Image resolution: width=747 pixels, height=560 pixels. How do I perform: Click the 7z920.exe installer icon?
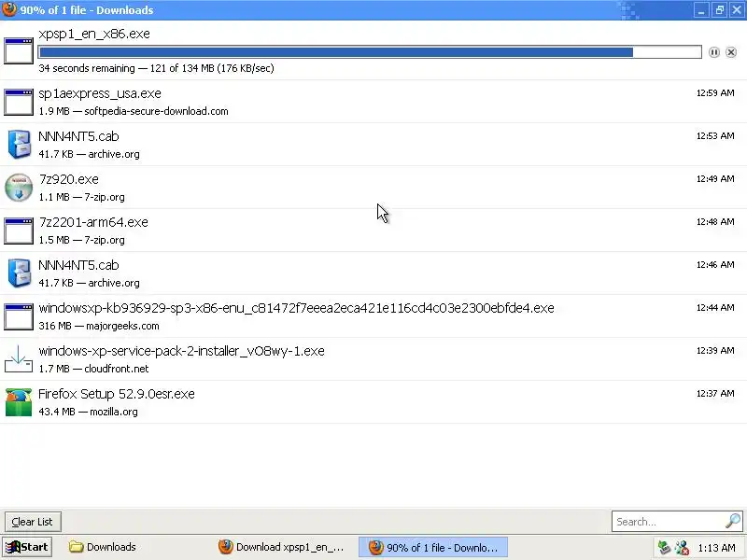point(19,188)
